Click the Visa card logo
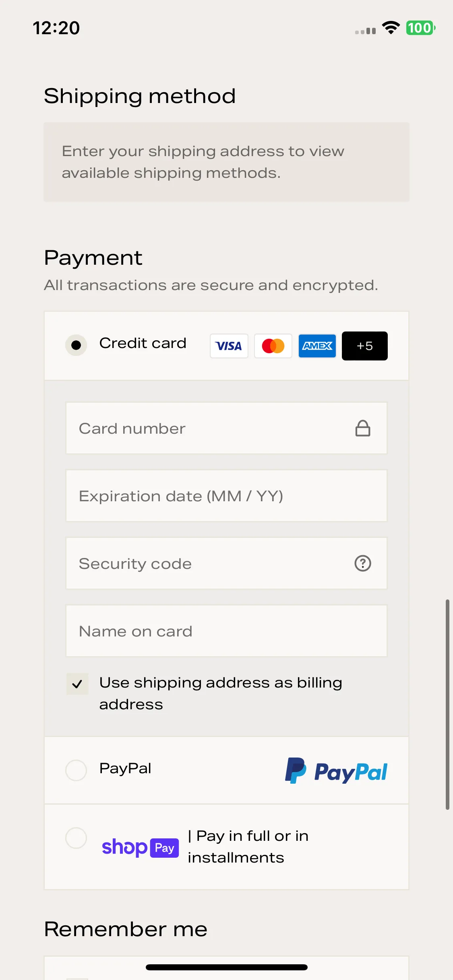 [229, 346]
